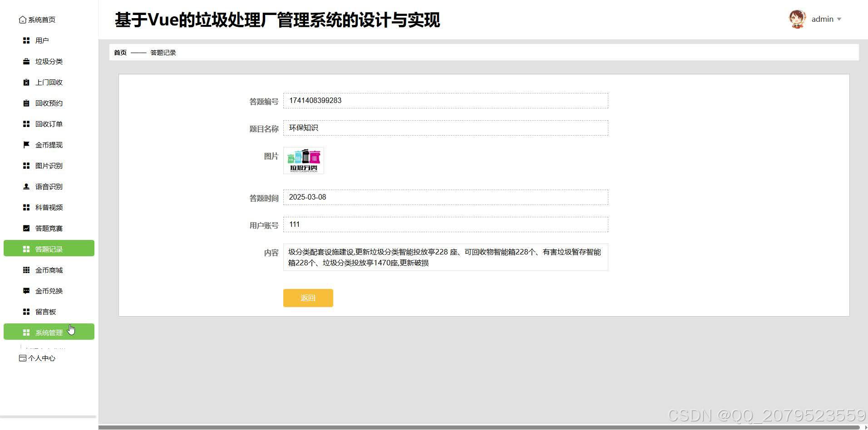Click the 金币提现 flag icon
This screenshot has height=430, width=868.
[26, 144]
